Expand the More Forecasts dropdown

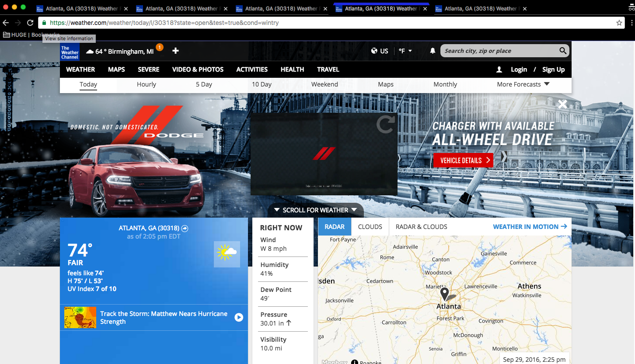coord(523,84)
